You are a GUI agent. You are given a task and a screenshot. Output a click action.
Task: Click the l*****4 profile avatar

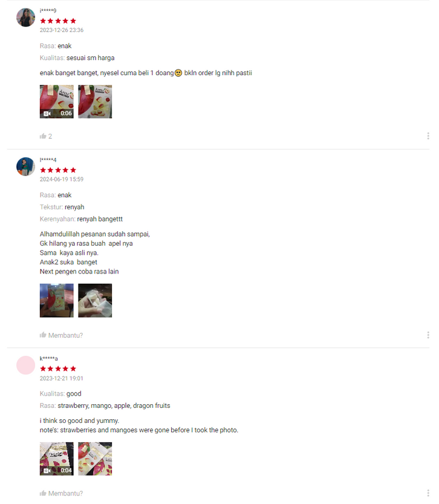click(25, 166)
